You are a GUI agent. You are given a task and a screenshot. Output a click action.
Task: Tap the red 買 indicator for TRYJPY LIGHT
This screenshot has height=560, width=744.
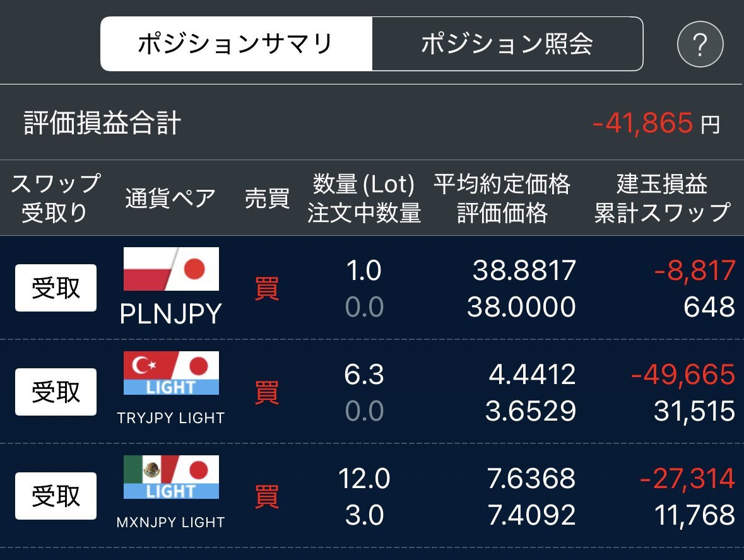[x=267, y=392]
